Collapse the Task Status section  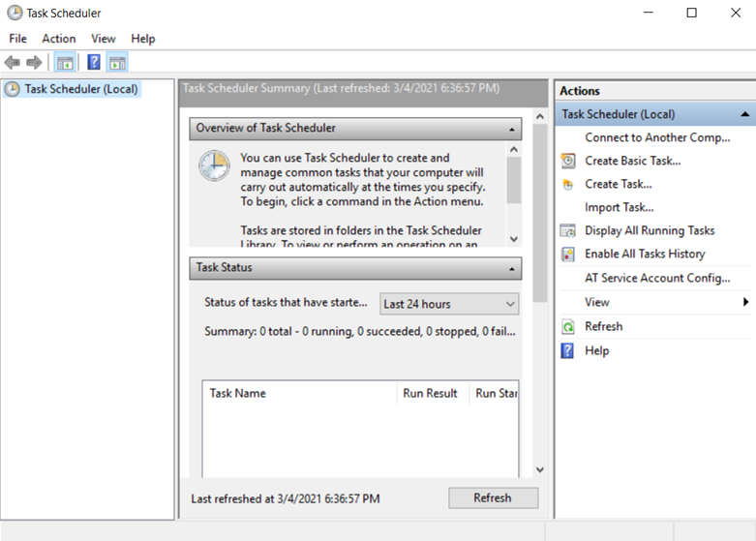tap(511, 268)
